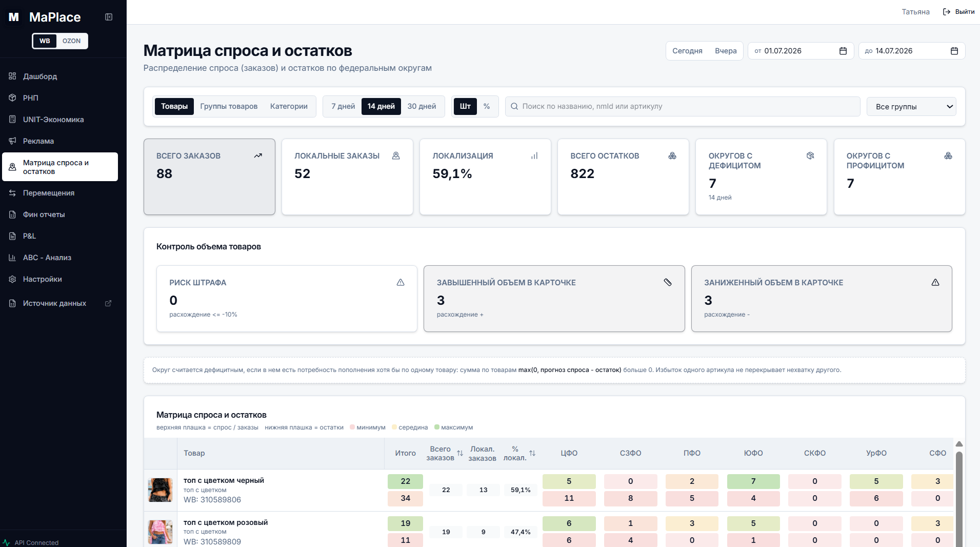Viewport: 980px width, 547px height.
Task: Open calendar for start date 01.07.2026
Action: tap(843, 51)
